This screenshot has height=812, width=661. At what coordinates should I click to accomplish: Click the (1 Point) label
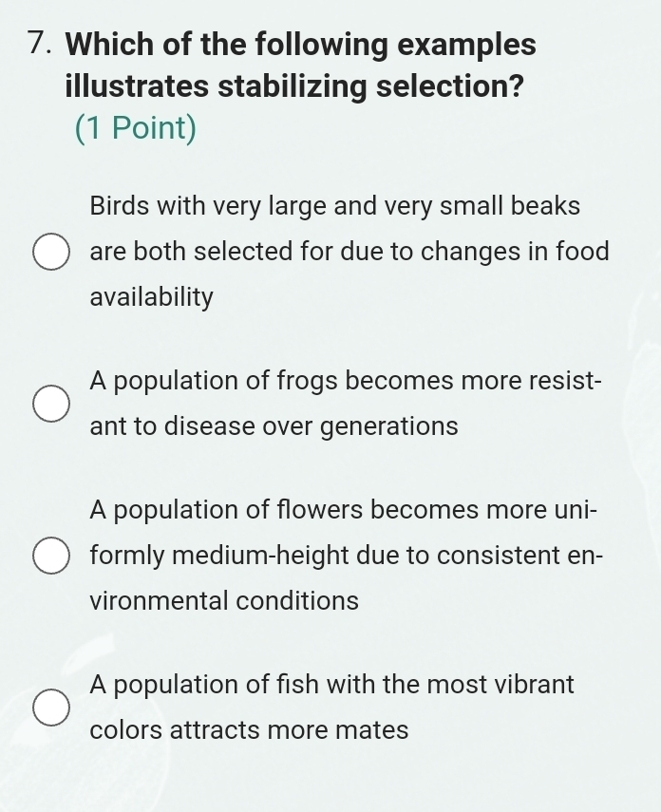pos(133,127)
